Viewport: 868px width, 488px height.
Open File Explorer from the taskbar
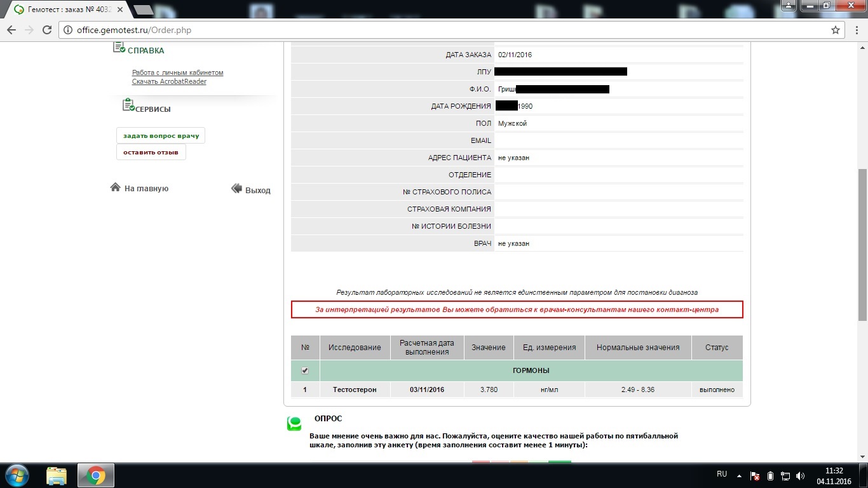click(x=57, y=475)
